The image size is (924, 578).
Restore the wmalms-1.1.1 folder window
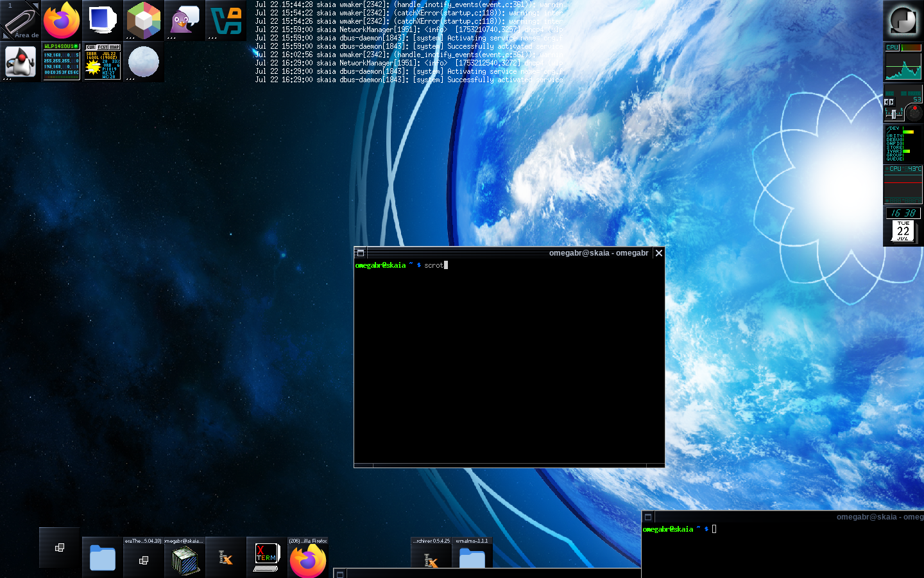pos(472,554)
